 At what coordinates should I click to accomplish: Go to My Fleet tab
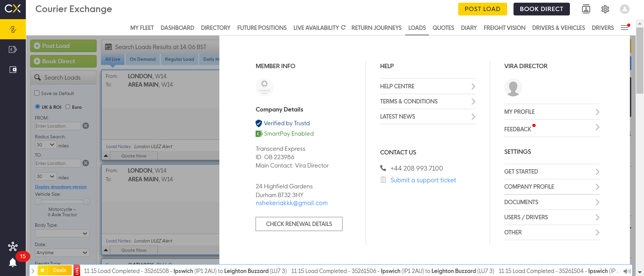point(142,28)
